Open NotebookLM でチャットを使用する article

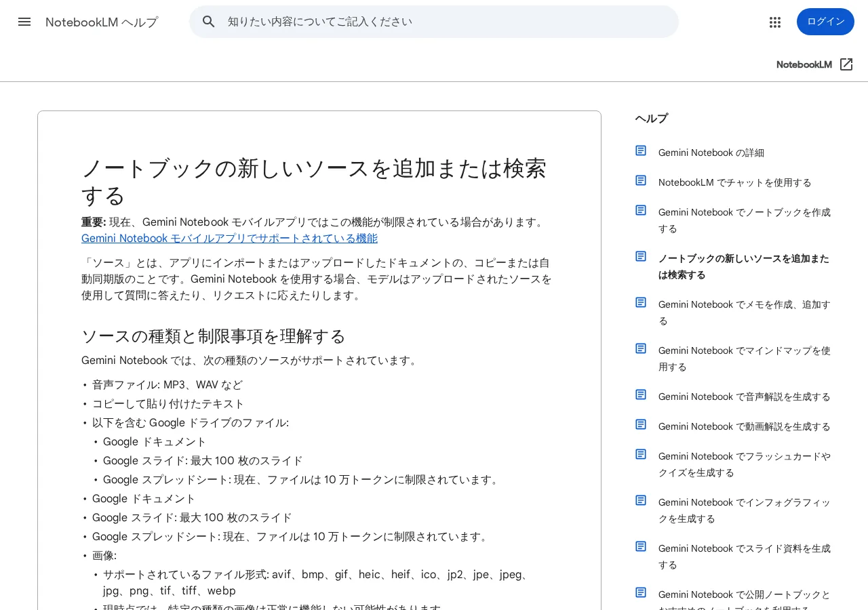pos(735,182)
